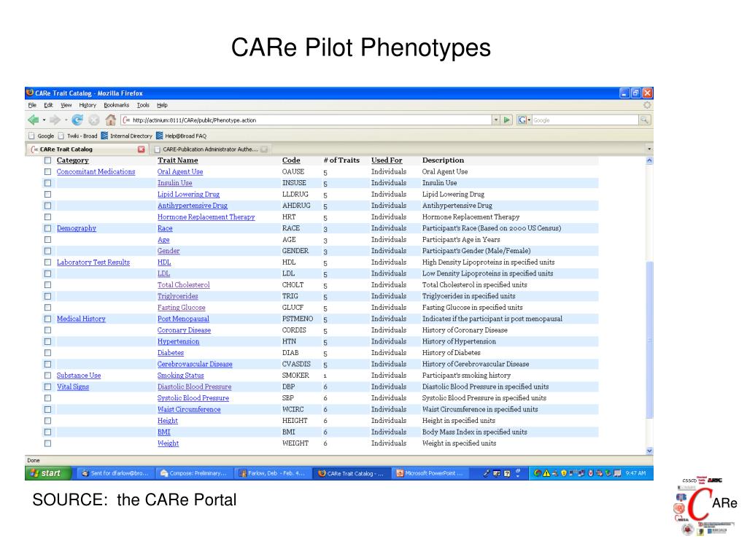Open the Twiki - Broad bookmark
This screenshot has width=747, height=560.
(77, 136)
